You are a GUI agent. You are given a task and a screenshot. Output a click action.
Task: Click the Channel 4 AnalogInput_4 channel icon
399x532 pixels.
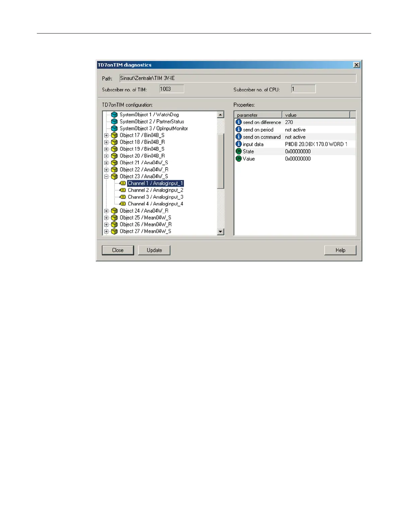pyautogui.click(x=123, y=204)
